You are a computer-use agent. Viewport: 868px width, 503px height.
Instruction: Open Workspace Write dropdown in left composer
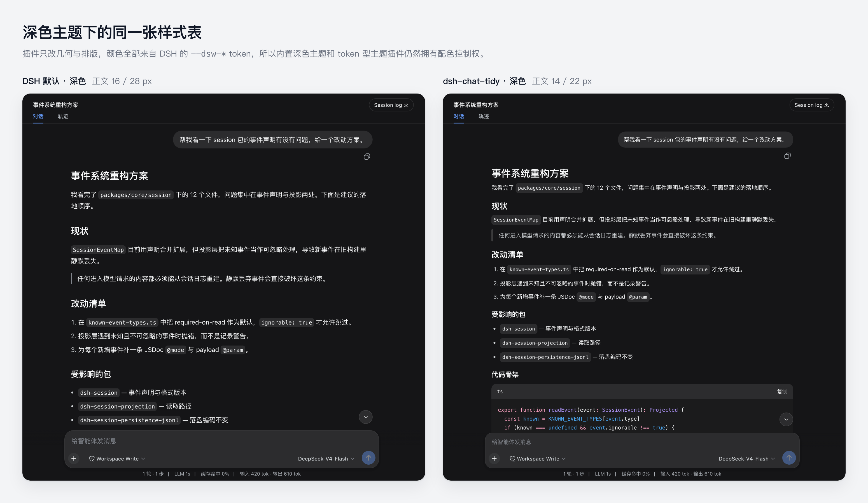(x=117, y=459)
